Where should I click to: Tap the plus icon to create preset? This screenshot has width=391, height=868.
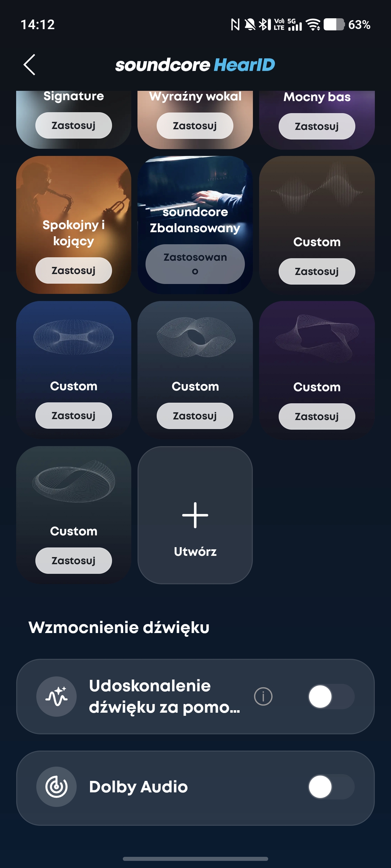coord(195,515)
